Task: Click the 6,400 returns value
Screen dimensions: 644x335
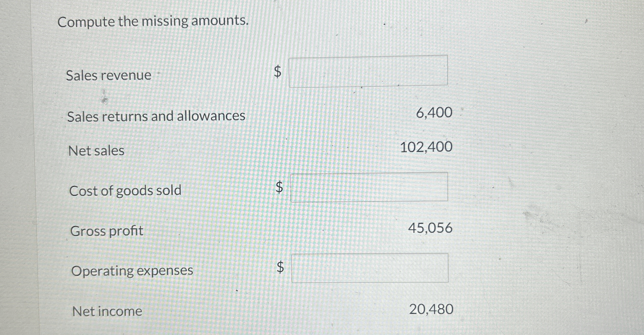Action: [434, 113]
